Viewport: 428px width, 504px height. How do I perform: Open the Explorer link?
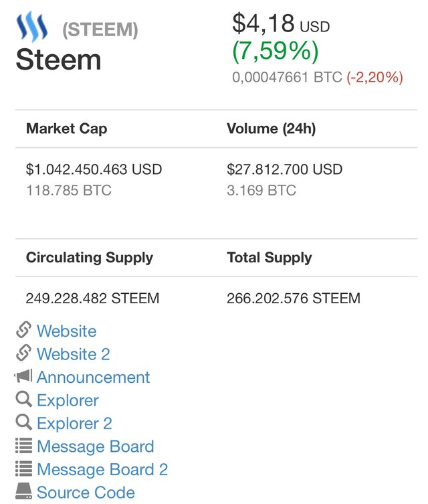pos(68,400)
